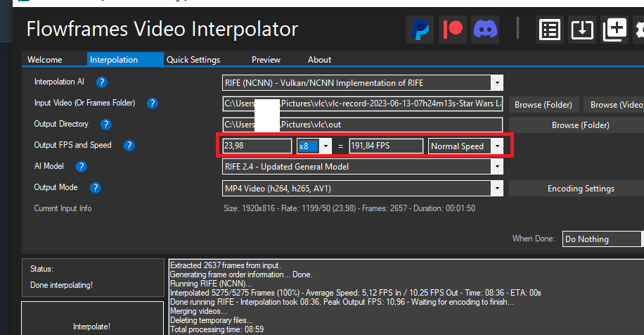Viewport: 644px width, 335px height.
Task: Expand the Interpolation AI dropdown
Action: pos(497,83)
